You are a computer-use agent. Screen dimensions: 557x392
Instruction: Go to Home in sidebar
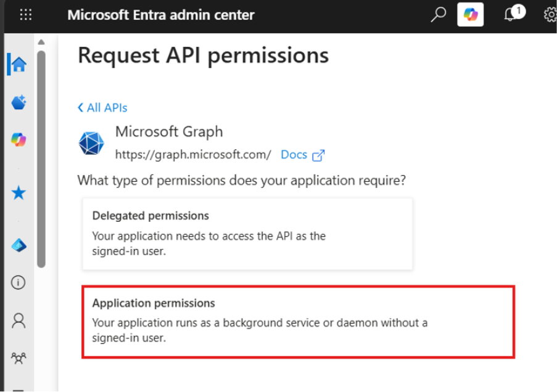(x=19, y=64)
